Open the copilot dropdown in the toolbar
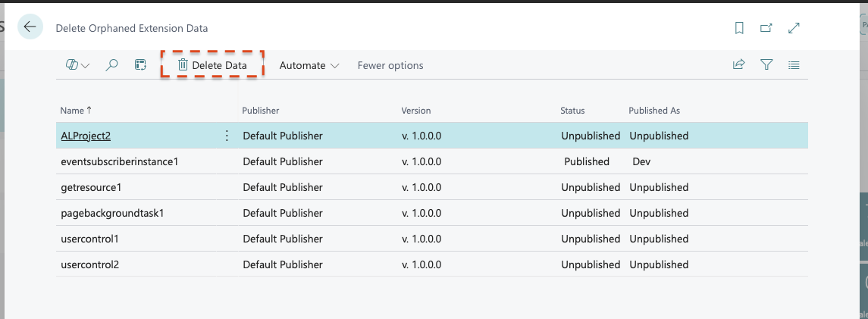 77,65
